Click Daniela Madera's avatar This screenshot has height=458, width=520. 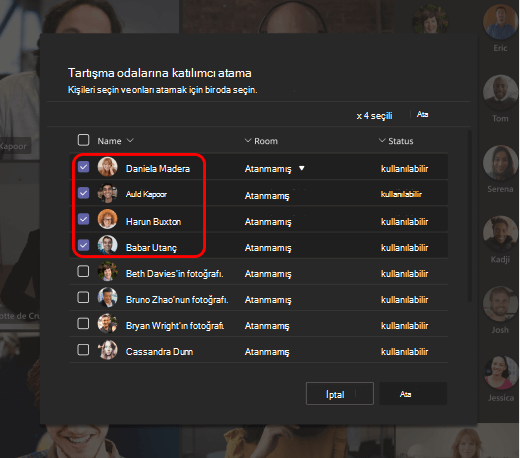tap(107, 167)
